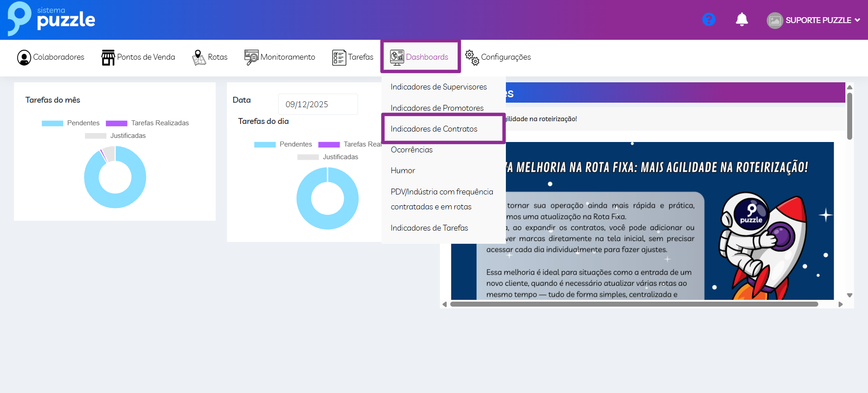Click the Rotas map pin icon
Screen dimensions: 868x393
click(198, 57)
